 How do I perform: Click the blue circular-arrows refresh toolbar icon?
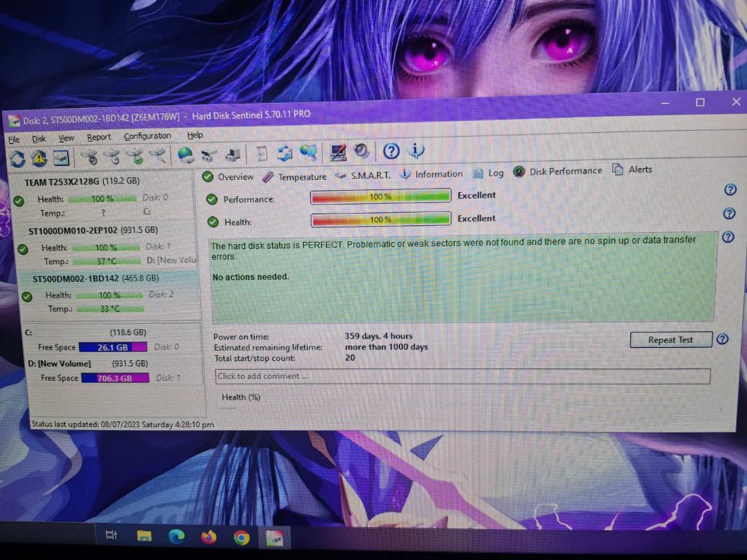[x=17, y=158]
